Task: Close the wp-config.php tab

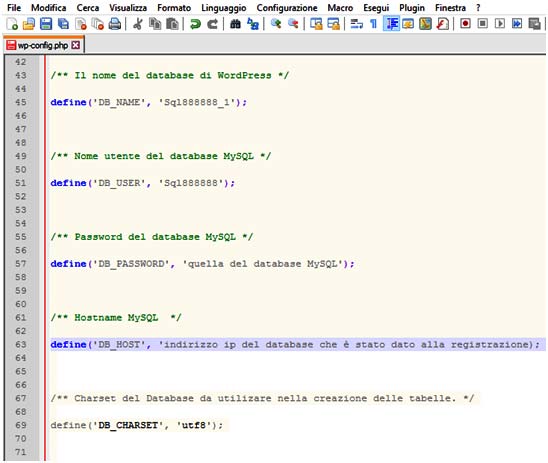Action: tap(75, 45)
